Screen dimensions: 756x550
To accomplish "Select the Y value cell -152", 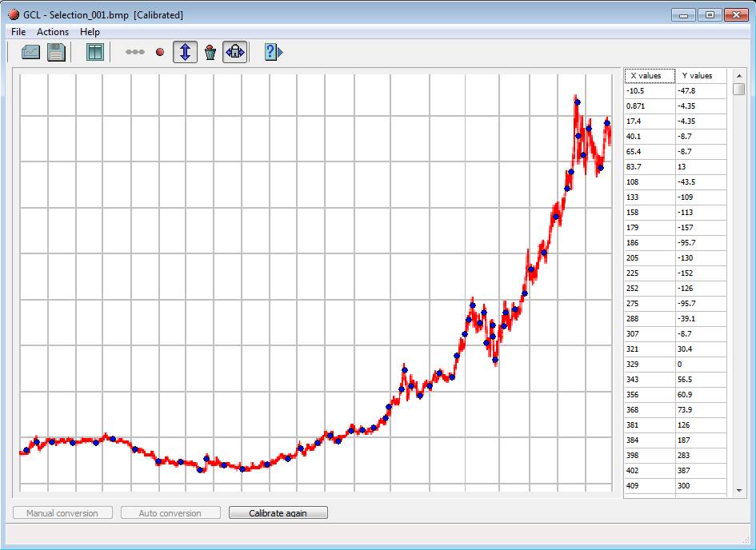I will pyautogui.click(x=701, y=273).
